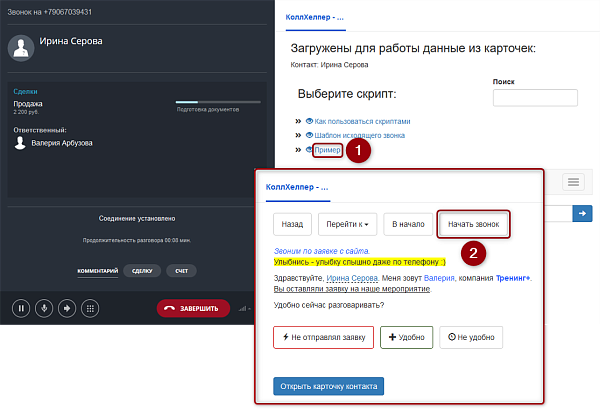
Task: Expand 'Как пользоваться скриптами' chevron
Action: [x=298, y=121]
